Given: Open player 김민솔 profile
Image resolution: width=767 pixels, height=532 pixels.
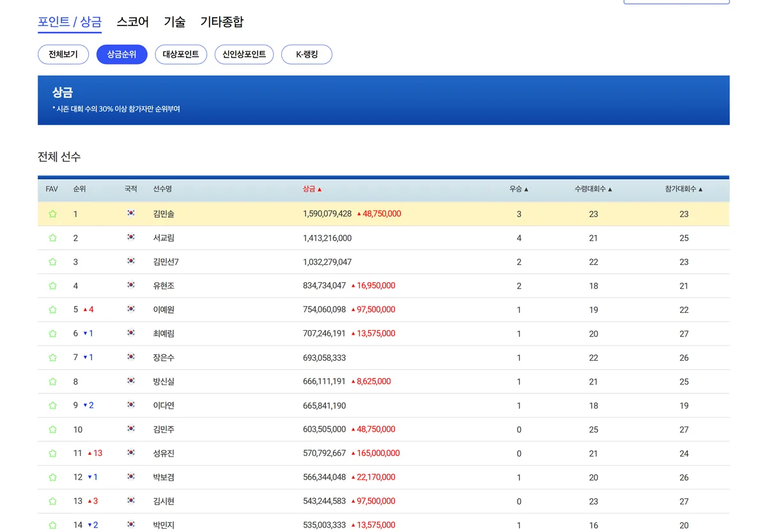Looking at the screenshot, I should point(164,214).
